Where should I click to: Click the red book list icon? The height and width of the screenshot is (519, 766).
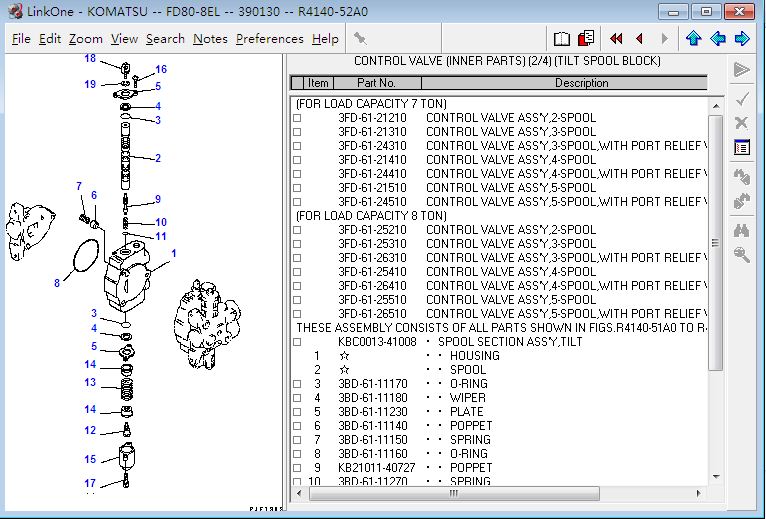click(x=586, y=39)
